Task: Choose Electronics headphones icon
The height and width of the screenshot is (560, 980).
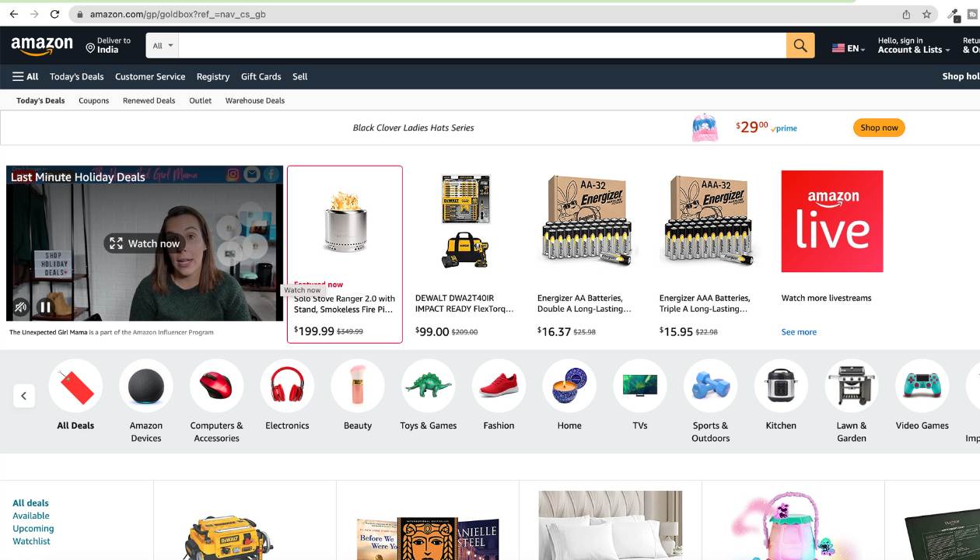Action: coord(287,386)
